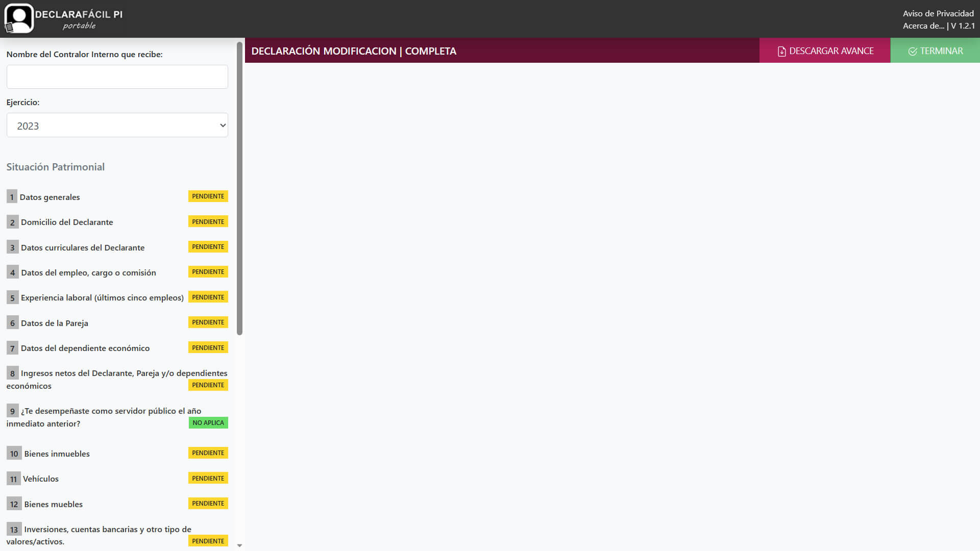This screenshot has width=980, height=551.
Task: Click the PENDIENTE badge next to Datos generales
Action: [208, 196]
